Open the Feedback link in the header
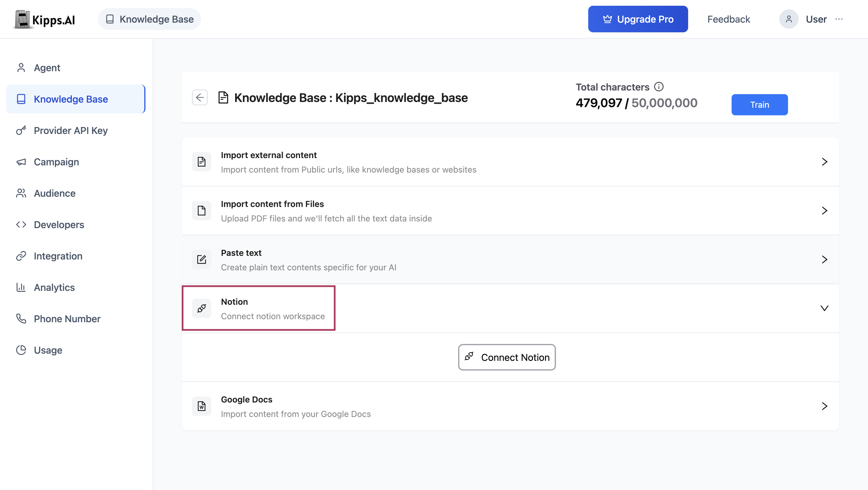 (729, 19)
